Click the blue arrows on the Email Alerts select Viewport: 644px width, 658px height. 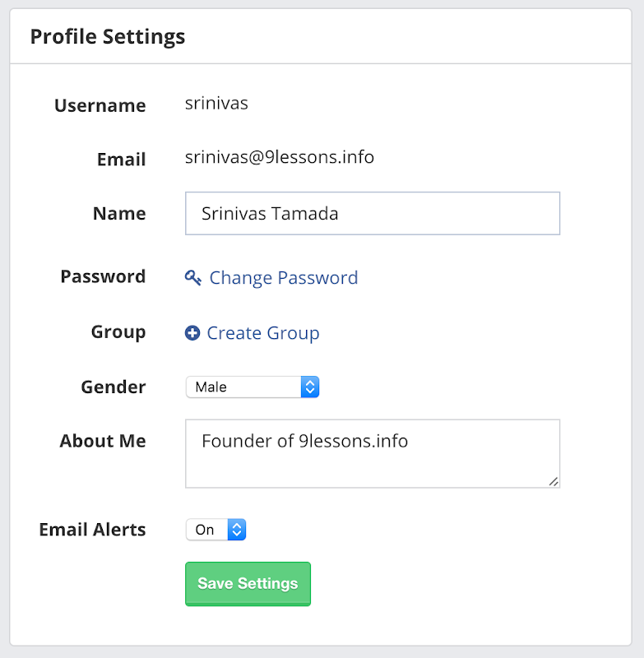point(237,530)
